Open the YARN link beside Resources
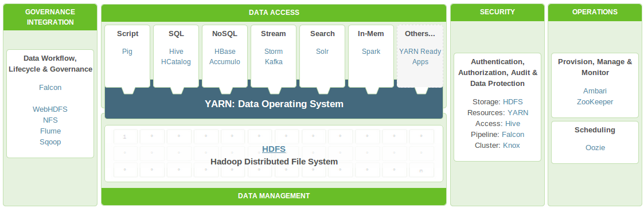 (x=518, y=112)
